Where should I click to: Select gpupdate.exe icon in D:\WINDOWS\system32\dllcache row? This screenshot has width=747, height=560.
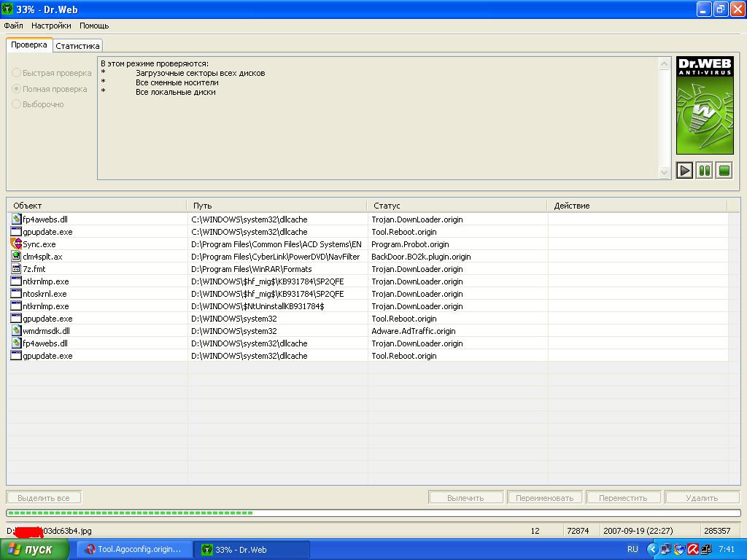pos(16,355)
